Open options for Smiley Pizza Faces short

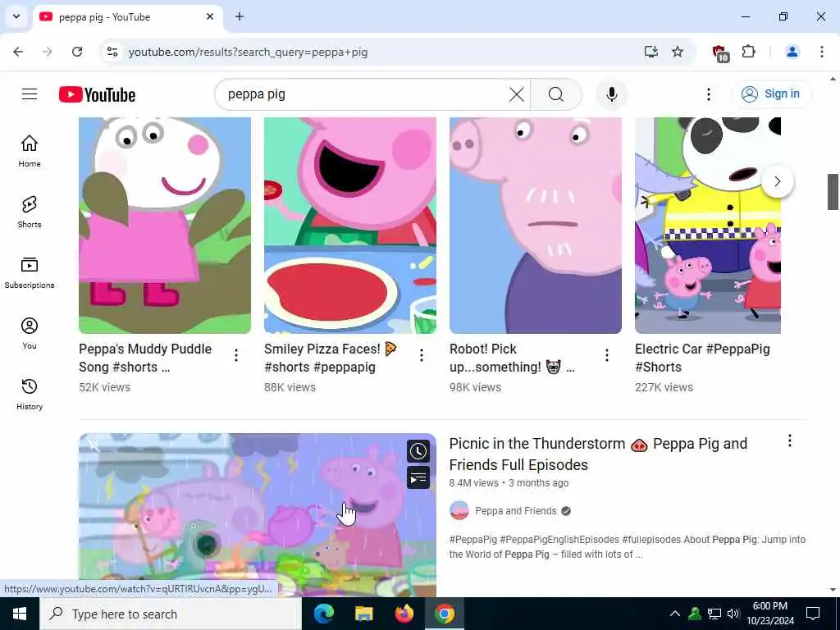[x=422, y=354]
